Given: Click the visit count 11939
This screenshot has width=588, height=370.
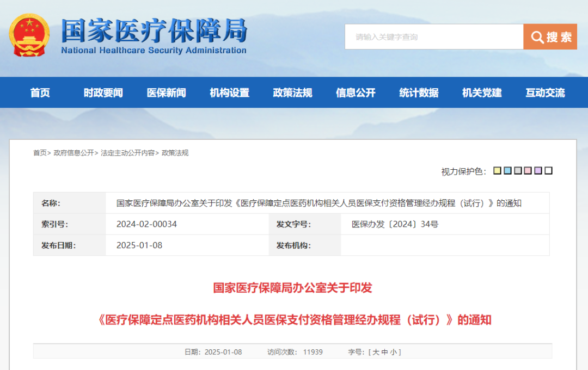Looking at the screenshot, I should click(x=313, y=352).
